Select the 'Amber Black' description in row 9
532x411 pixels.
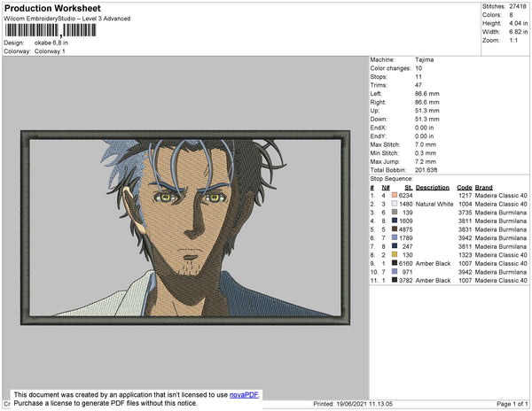[x=433, y=263]
